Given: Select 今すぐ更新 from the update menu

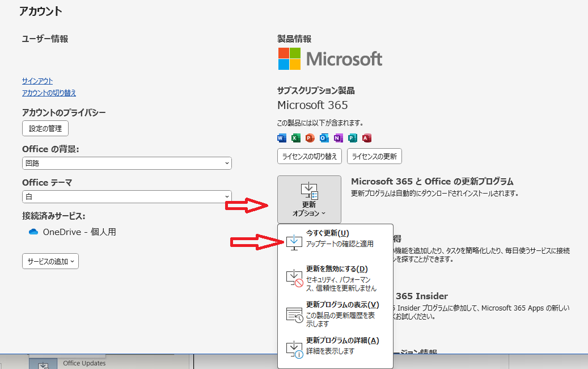Looking at the screenshot, I should 335,238.
